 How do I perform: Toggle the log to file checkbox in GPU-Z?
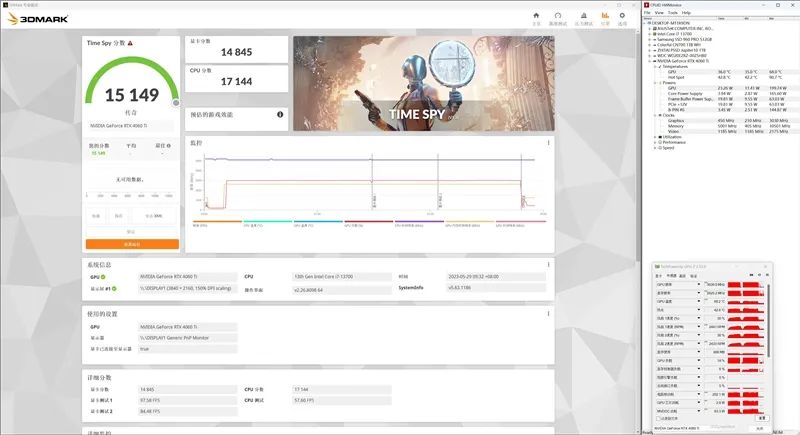(658, 418)
